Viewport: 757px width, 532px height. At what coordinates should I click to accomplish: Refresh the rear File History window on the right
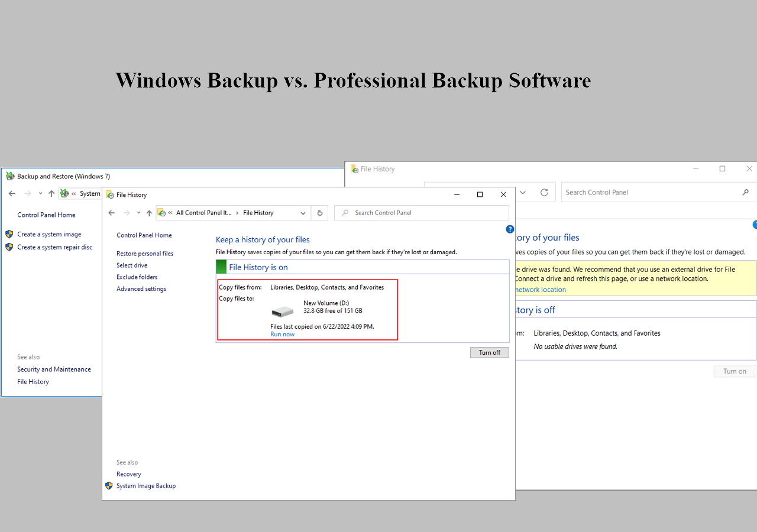point(544,192)
